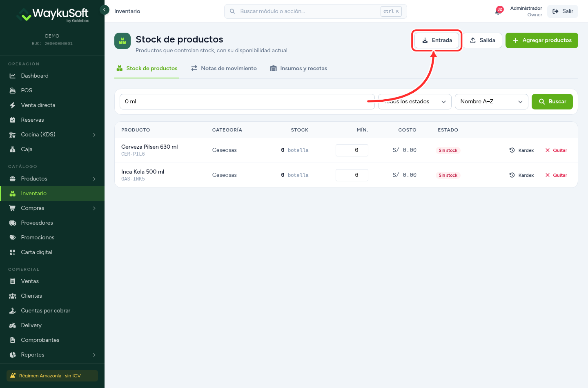The width and height of the screenshot is (588, 388).
Task: Log out with the Salir button
Action: click(x=563, y=11)
